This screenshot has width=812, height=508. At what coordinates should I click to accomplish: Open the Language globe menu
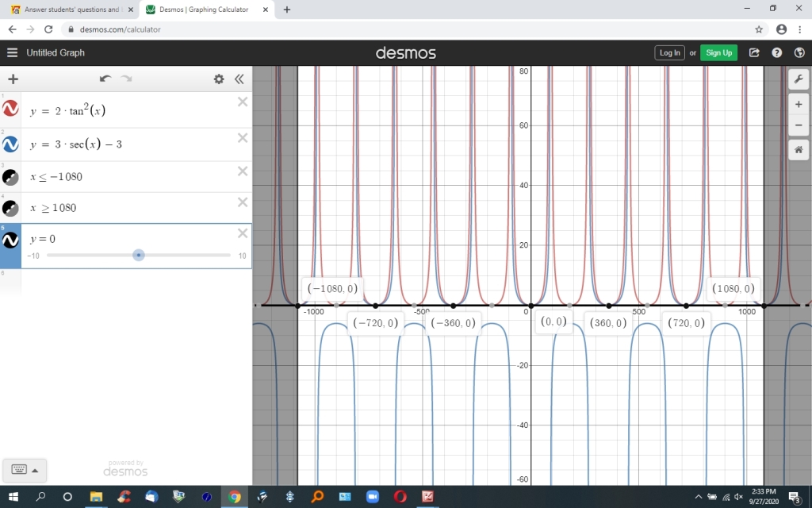coord(799,52)
